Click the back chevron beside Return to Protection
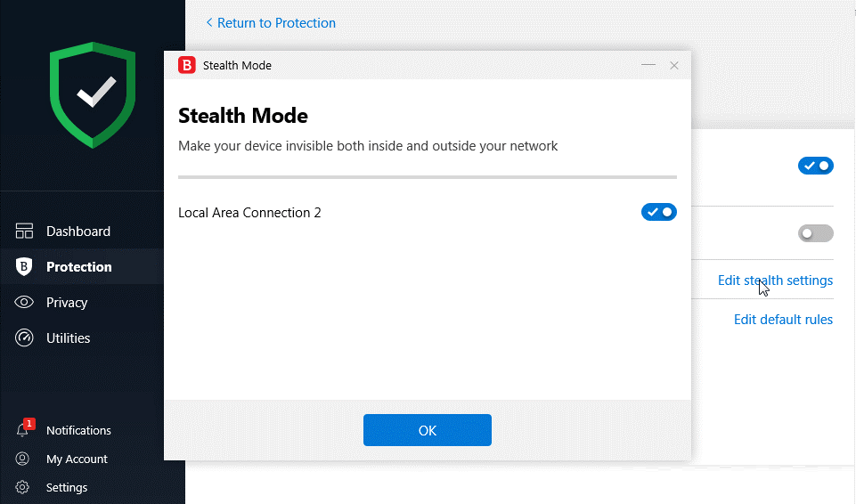 click(x=209, y=22)
